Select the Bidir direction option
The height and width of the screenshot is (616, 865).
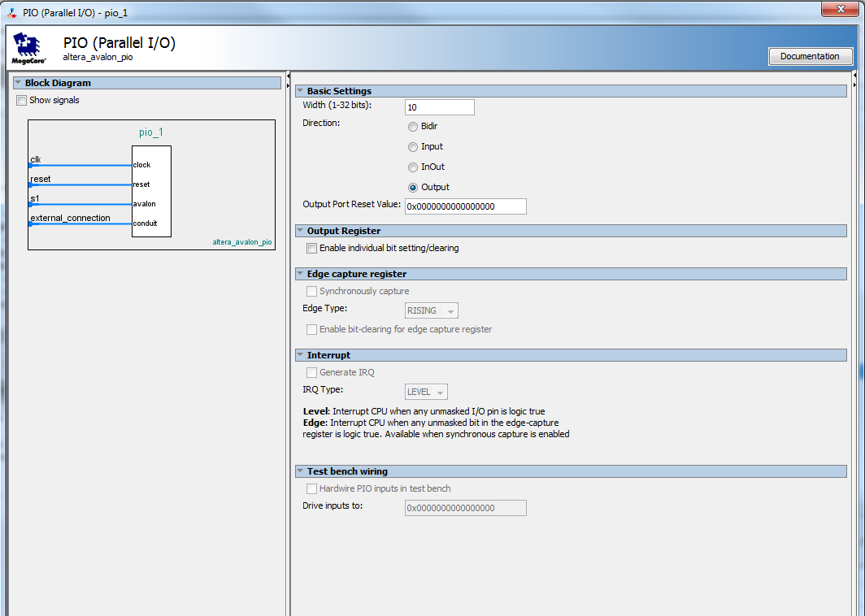pos(413,127)
